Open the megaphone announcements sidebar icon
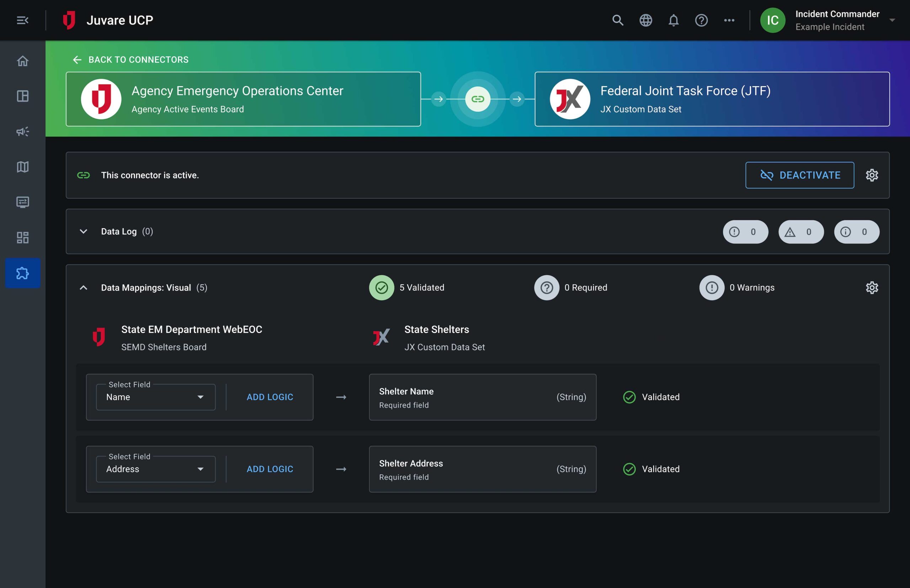This screenshot has height=588, width=910. pos(22,132)
